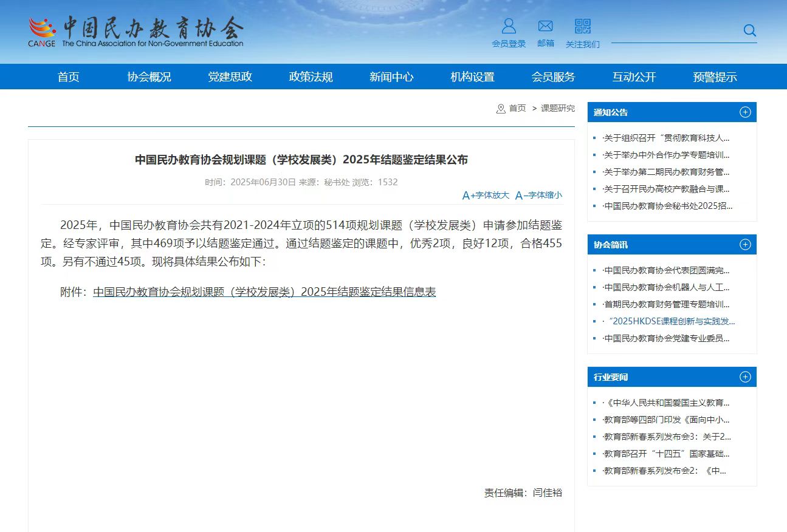
Task: Click the 课题研究 breadcrumb link
Action: click(x=557, y=108)
